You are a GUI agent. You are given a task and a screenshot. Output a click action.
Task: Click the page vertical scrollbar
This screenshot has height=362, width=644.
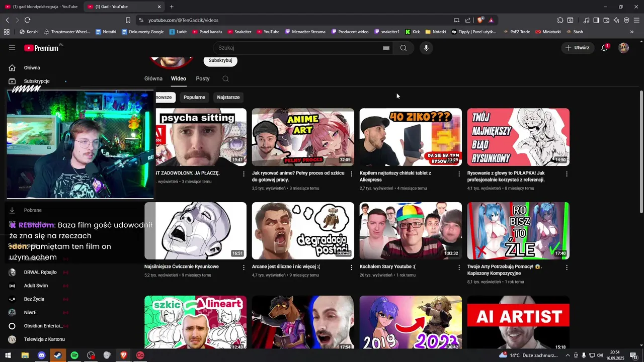pyautogui.click(x=641, y=151)
